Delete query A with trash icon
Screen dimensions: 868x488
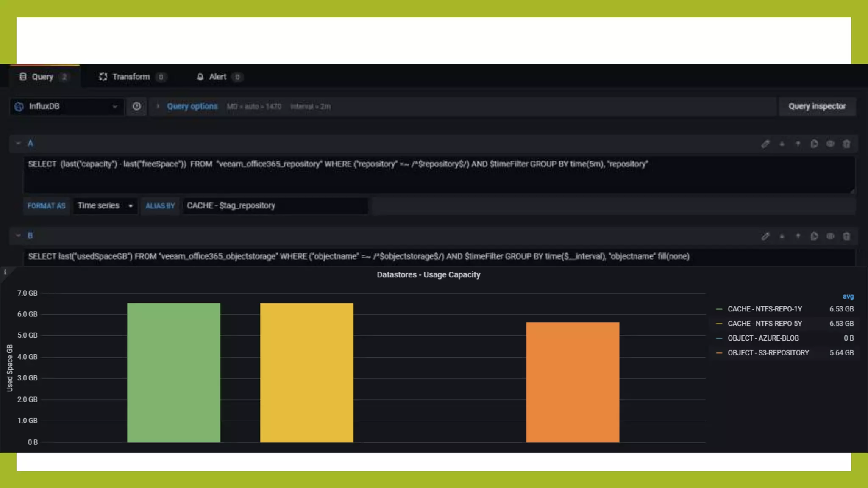pos(846,144)
